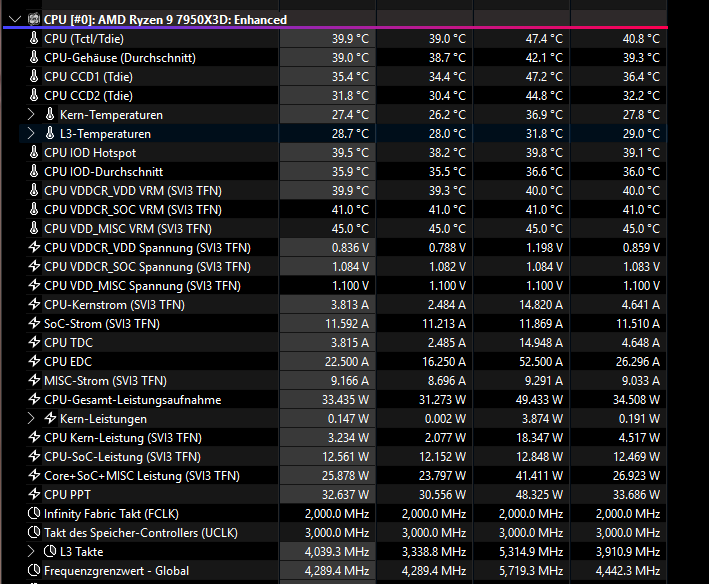Click clock icon beside Frequenzgrenzwert - Global
Viewport: 709px width, 584px height.
[34, 570]
